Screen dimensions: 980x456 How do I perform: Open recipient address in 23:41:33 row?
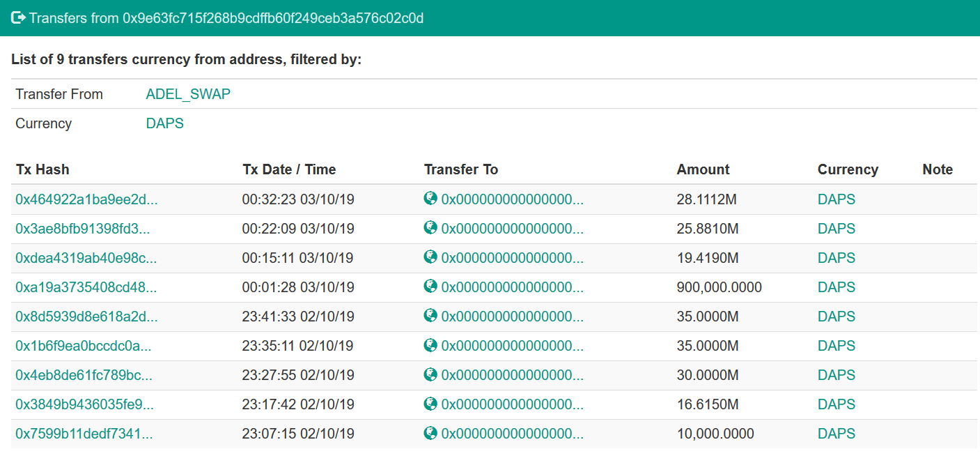pos(513,317)
